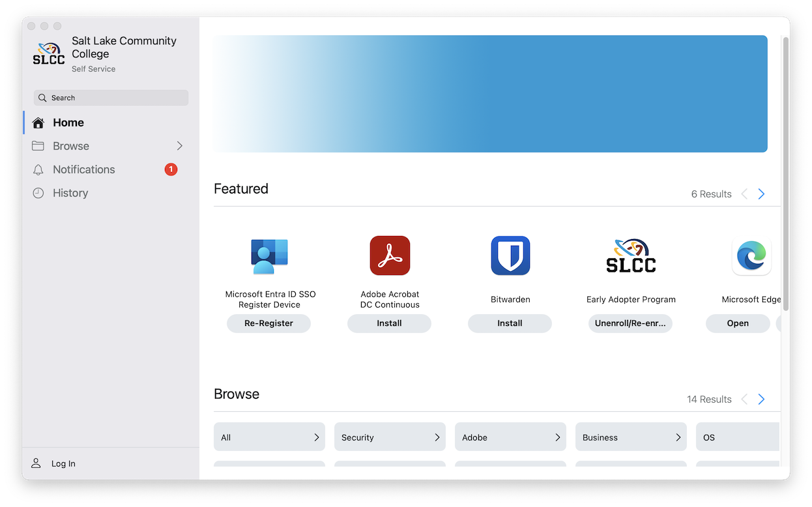
Task: Open the Bitwarden shield icon
Action: pyautogui.click(x=510, y=255)
